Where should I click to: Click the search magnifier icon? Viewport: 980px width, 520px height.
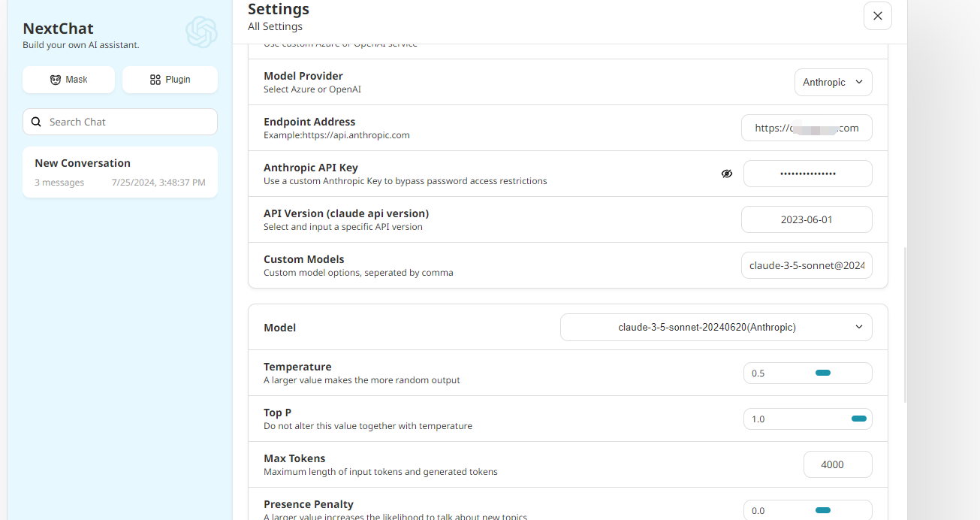pyautogui.click(x=36, y=122)
